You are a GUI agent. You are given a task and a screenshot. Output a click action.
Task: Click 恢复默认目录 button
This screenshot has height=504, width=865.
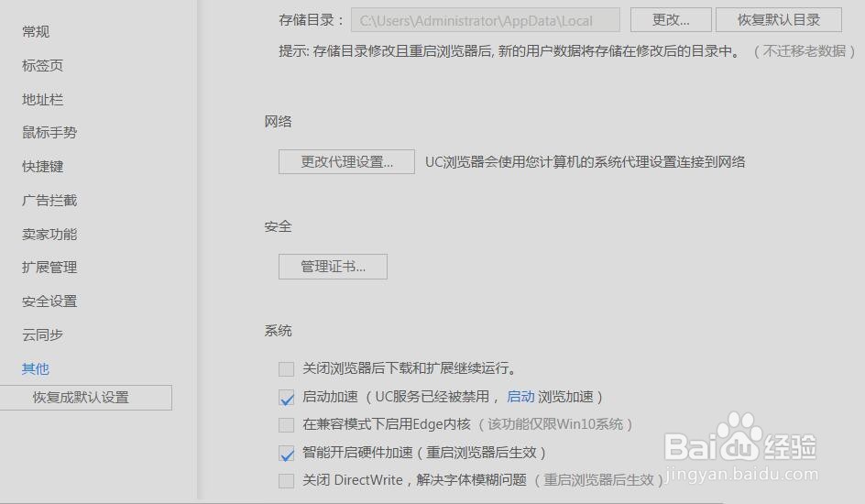(779, 20)
